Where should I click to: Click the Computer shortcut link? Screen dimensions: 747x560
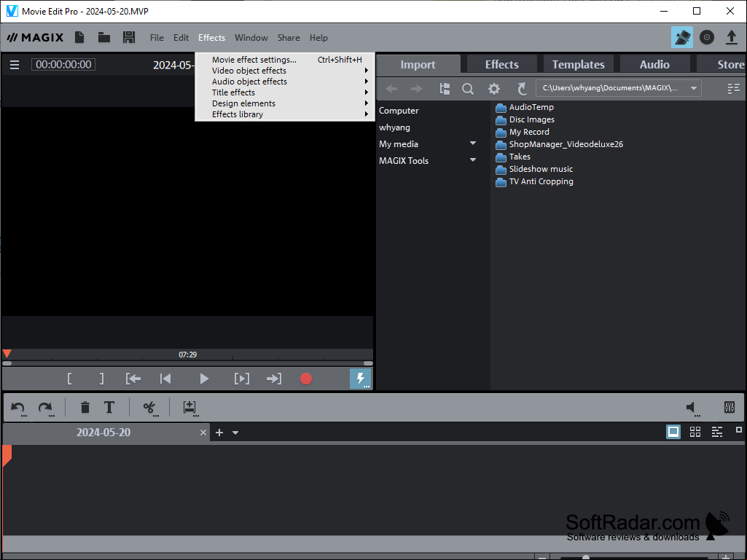tap(399, 111)
